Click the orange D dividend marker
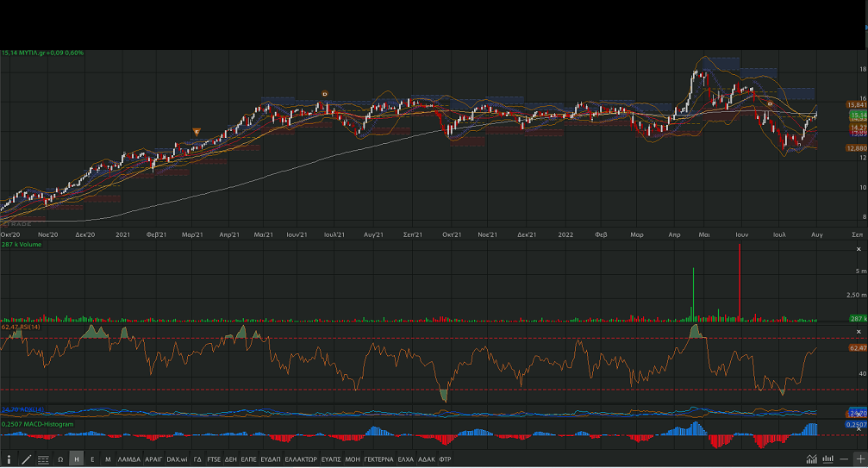 coord(324,93)
